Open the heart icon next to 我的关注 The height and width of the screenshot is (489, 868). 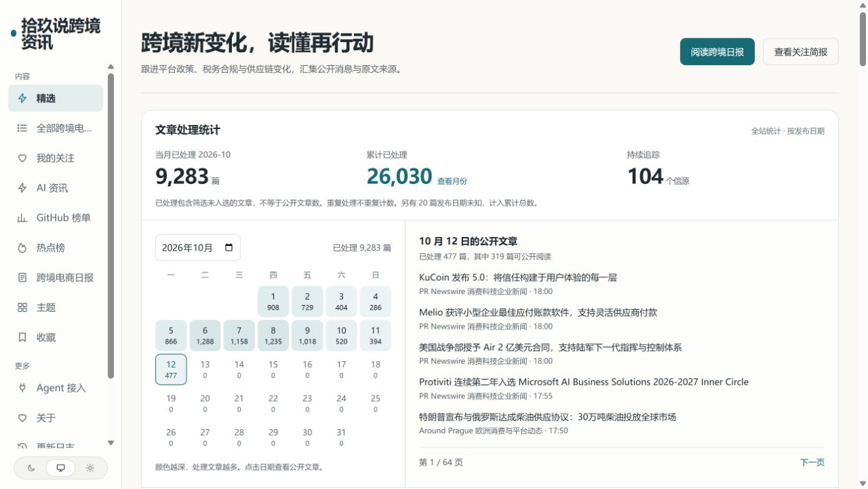point(22,158)
